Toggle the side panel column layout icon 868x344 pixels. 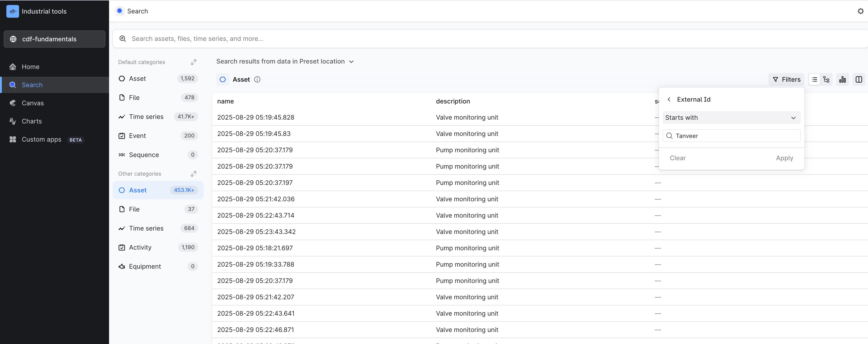click(x=858, y=79)
